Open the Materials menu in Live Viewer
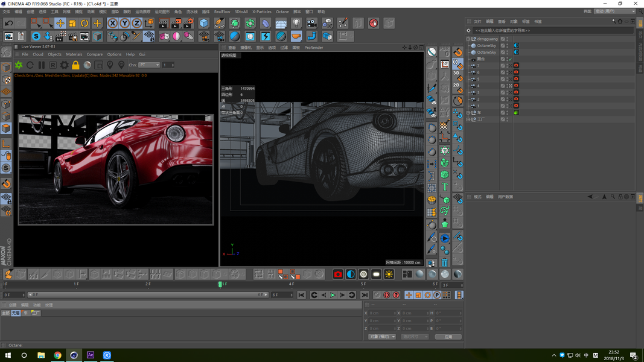Viewport: 644px width, 362px height. pos(74,54)
